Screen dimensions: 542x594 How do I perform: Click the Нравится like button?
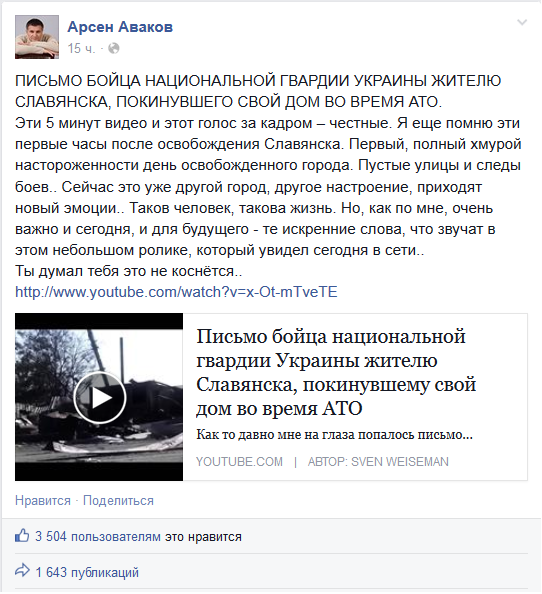point(43,500)
